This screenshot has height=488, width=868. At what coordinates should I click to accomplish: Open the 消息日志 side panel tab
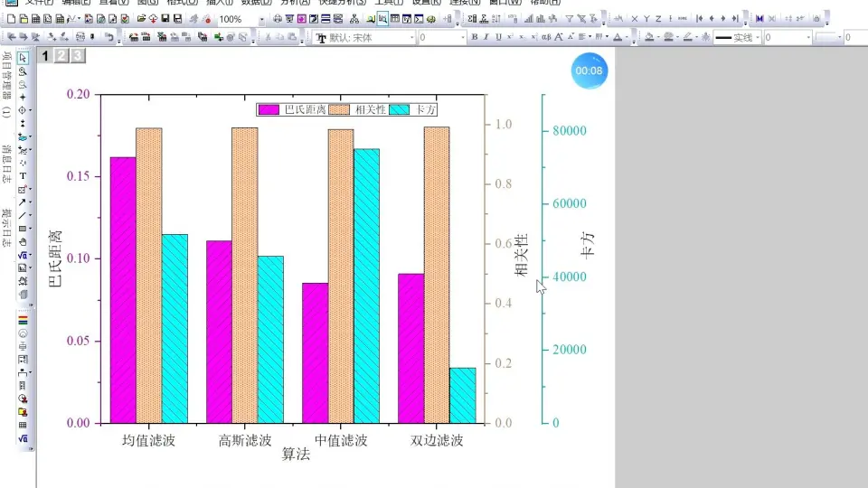(6, 164)
